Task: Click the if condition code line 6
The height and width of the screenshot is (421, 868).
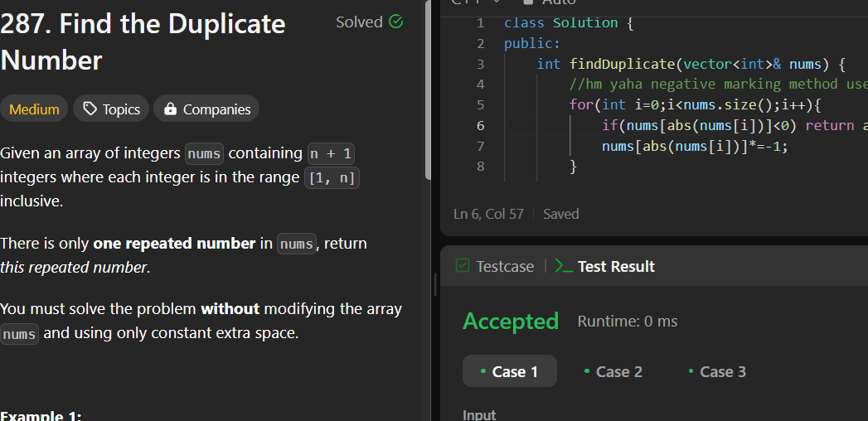Action: pos(735,126)
